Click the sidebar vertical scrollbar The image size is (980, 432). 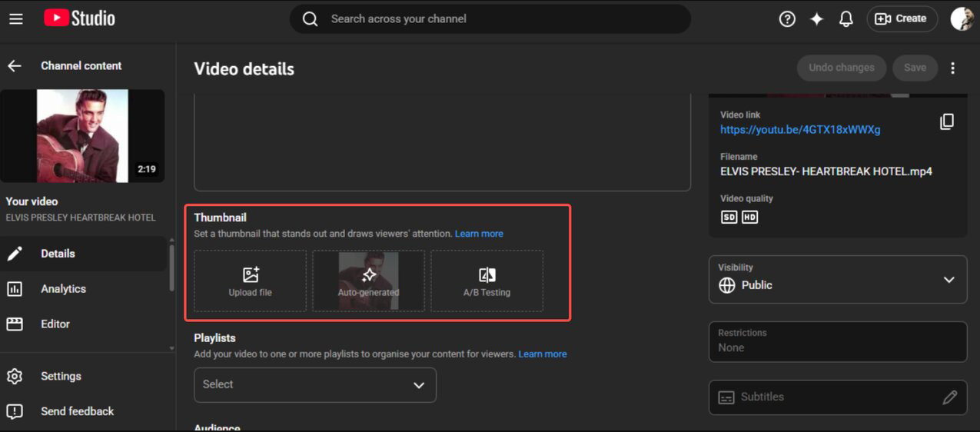(x=171, y=267)
